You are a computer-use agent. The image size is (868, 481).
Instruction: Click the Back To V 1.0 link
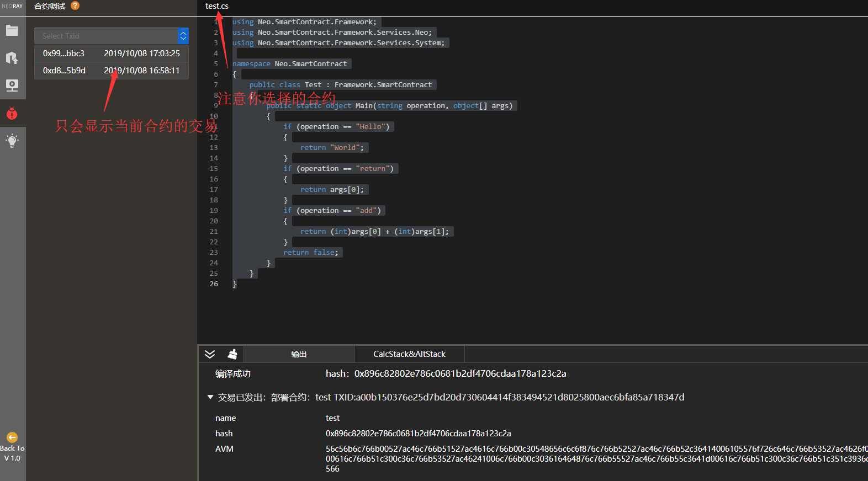(12, 453)
